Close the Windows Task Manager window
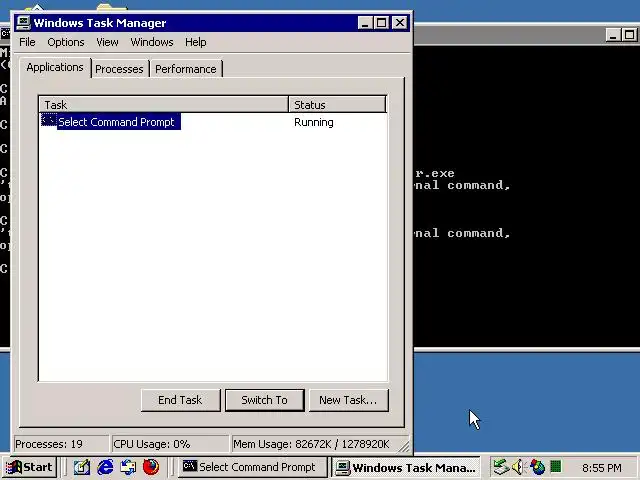The width and height of the screenshot is (640, 480). 400,23
